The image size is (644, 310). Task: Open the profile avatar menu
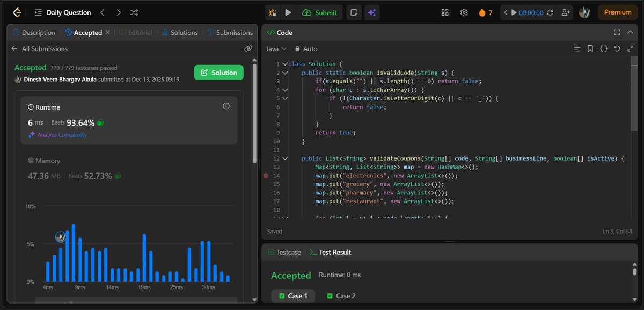point(584,12)
